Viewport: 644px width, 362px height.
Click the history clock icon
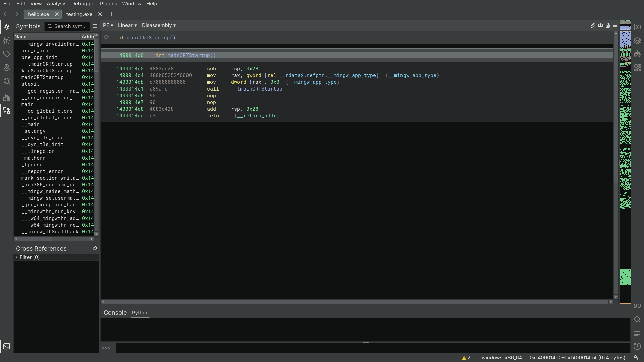pos(637,346)
